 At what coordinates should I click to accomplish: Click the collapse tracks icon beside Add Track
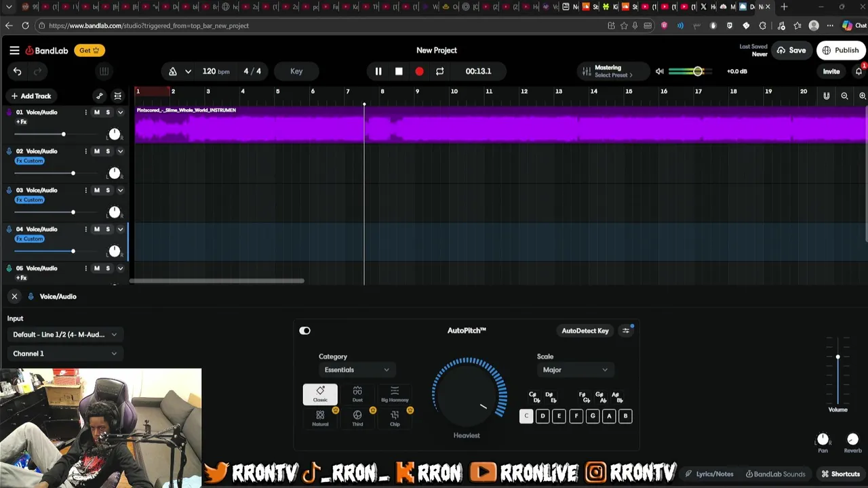click(x=117, y=96)
